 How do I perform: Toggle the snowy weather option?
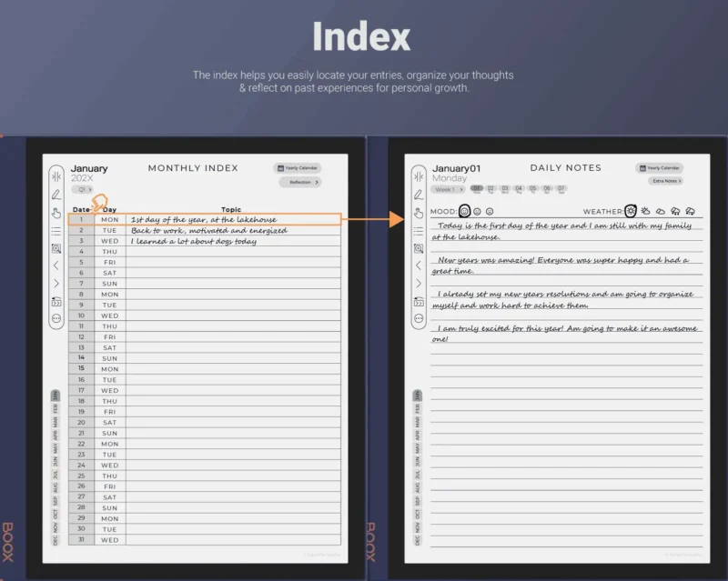(x=690, y=211)
